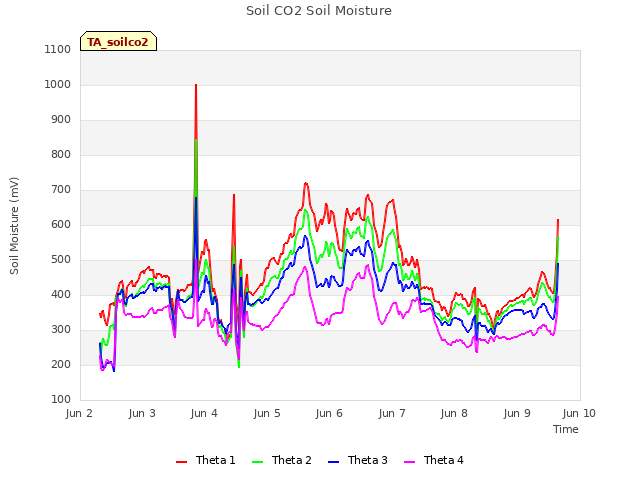Image resolution: width=640 pixels, height=480 pixels.
Task: Click the 200 y-axis tick label
Action: point(61,365)
